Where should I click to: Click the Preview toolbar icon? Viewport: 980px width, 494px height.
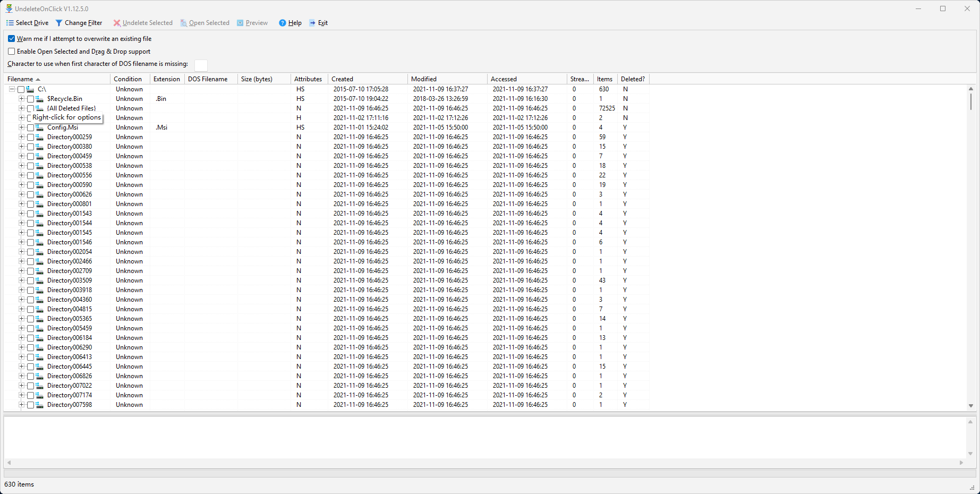pos(240,23)
